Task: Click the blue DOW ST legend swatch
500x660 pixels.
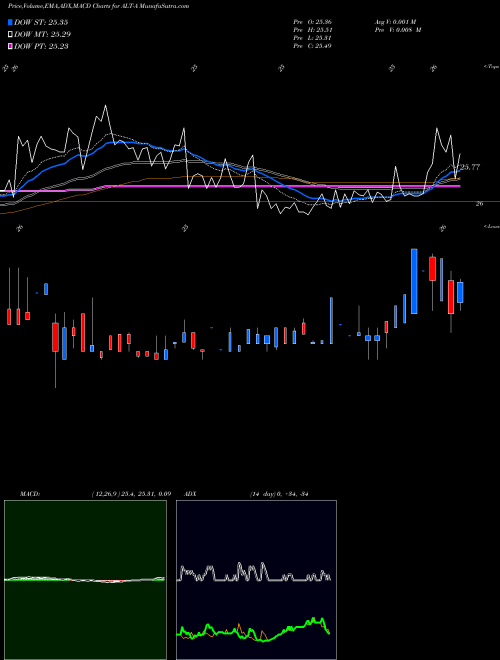Action: coord(10,22)
